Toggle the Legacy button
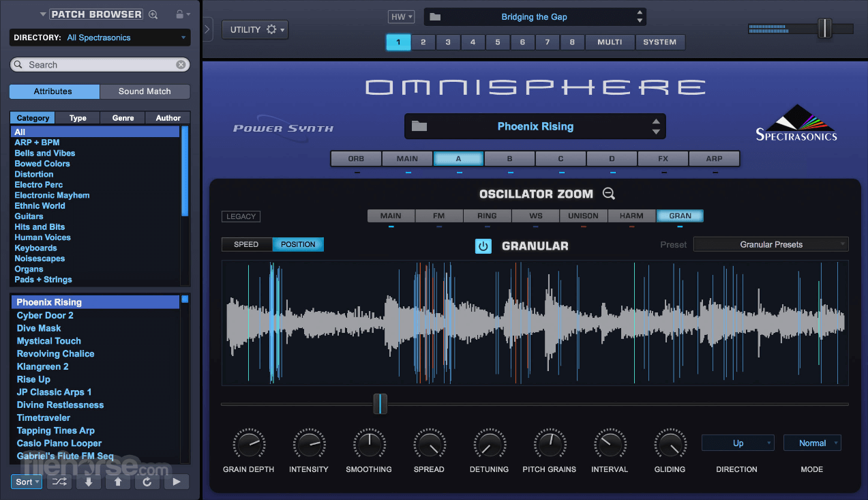This screenshot has height=500, width=868. pos(241,216)
